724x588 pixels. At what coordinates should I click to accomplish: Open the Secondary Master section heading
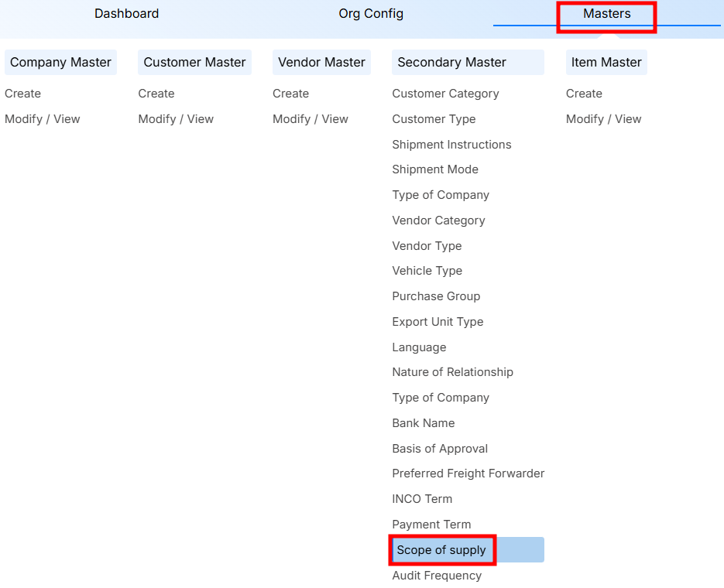pyautogui.click(x=451, y=63)
